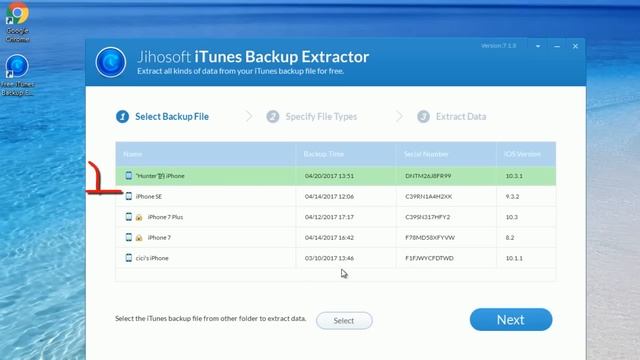The image size is (640, 360).
Task: Click backup time 04/12/2017 17:17
Action: (x=329, y=217)
